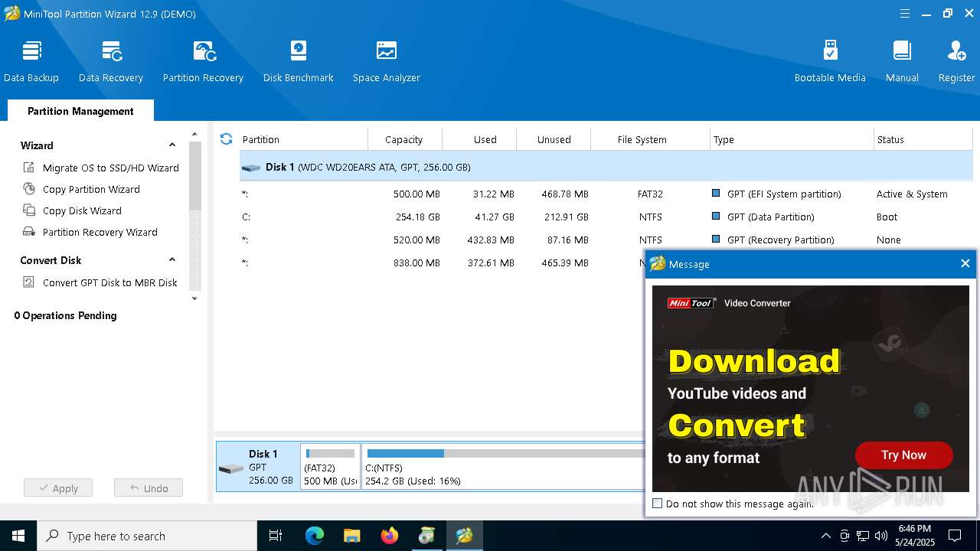The image size is (980, 551).
Task: Sort by Unused column header
Action: (x=554, y=139)
